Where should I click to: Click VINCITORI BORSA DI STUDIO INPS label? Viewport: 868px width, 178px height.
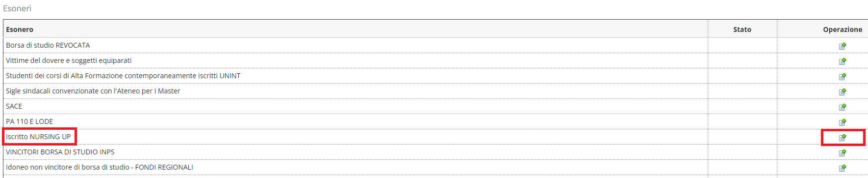60,152
